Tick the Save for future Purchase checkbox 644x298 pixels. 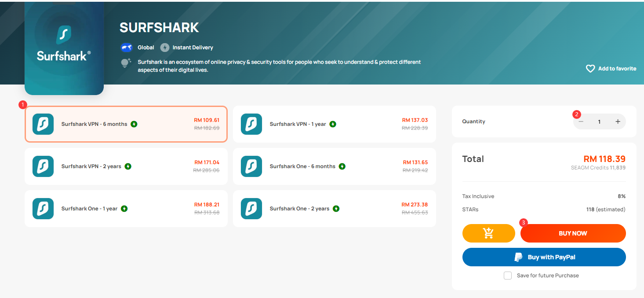[x=508, y=276]
